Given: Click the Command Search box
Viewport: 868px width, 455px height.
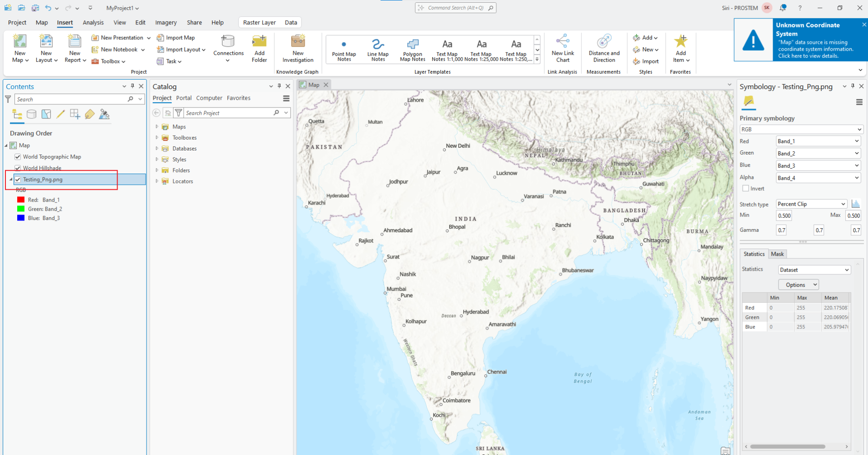Looking at the screenshot, I should point(456,8).
